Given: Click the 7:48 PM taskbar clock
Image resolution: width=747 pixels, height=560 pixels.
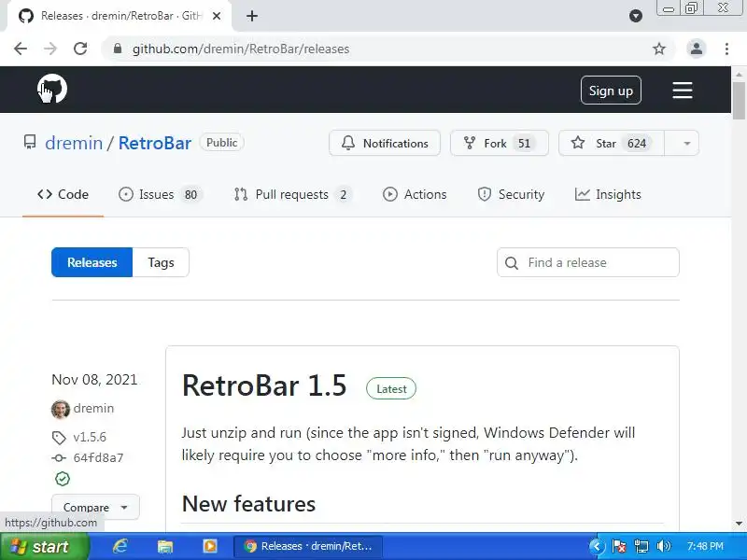Looking at the screenshot, I should (x=705, y=546).
